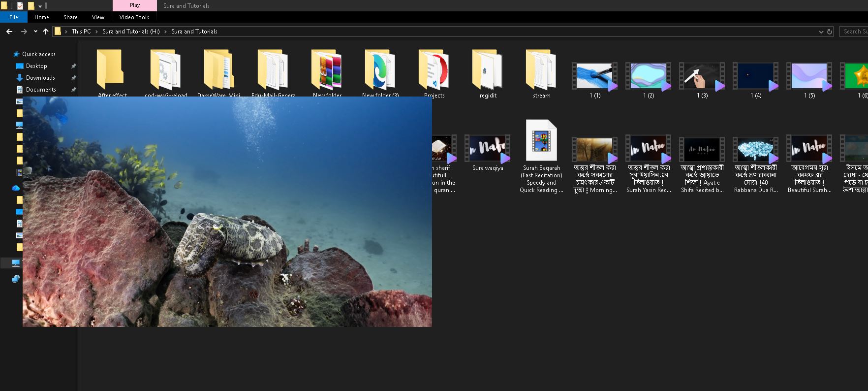Expand the chevron before This PC breadcrumb
Screen dimensions: 868x391
[x=66, y=32]
